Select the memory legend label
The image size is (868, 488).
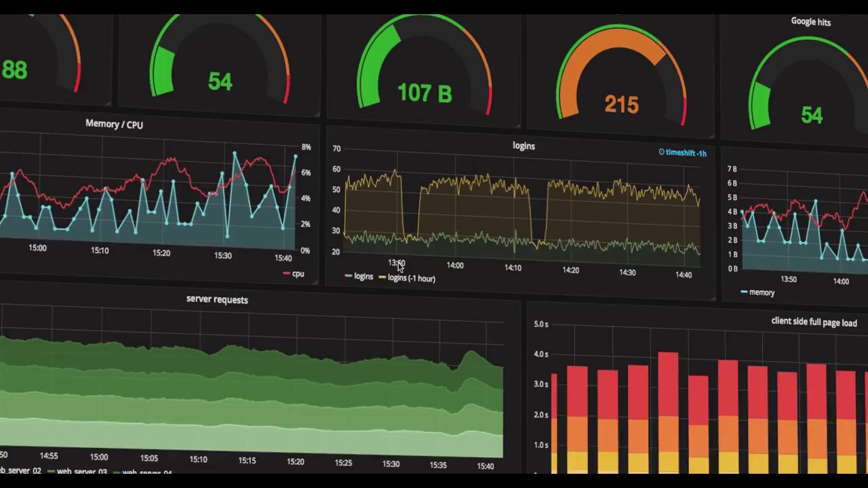762,292
